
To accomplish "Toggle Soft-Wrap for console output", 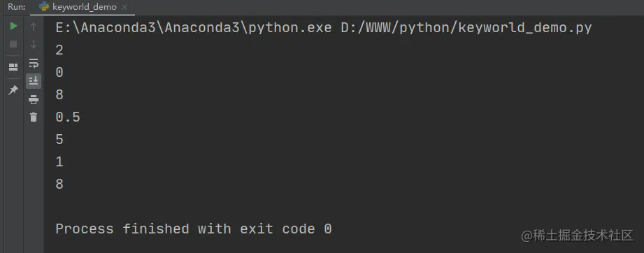I will [x=34, y=63].
